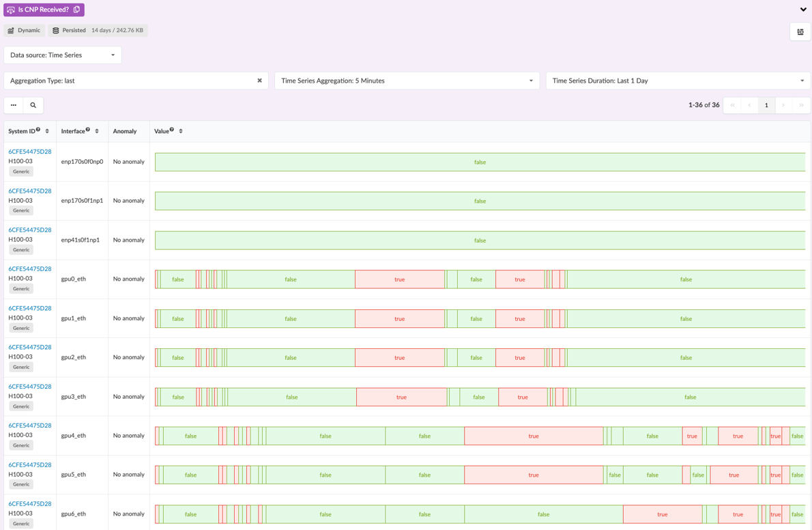Select page 1 in pagination
812x530 pixels.
[766, 104]
